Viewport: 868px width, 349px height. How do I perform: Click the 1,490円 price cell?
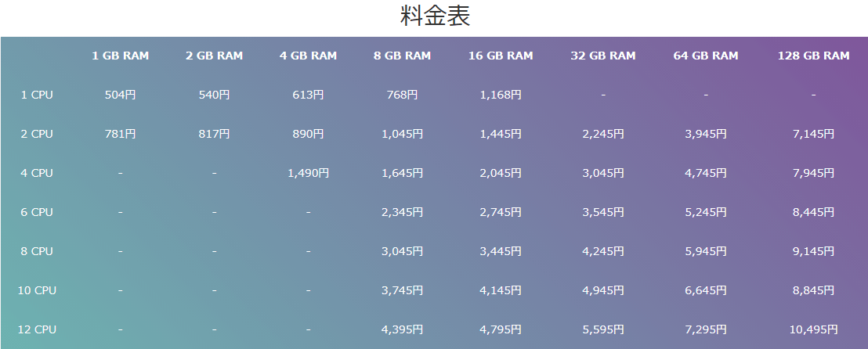click(x=309, y=173)
